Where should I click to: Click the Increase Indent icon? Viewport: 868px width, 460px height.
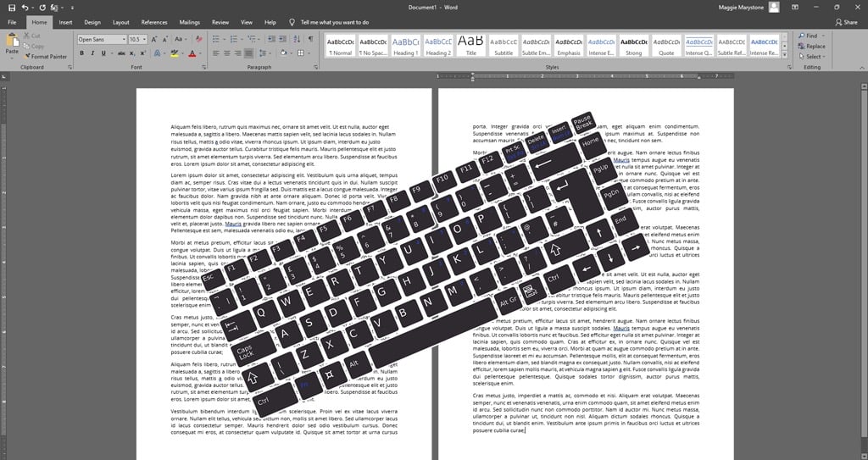pyautogui.click(x=283, y=39)
